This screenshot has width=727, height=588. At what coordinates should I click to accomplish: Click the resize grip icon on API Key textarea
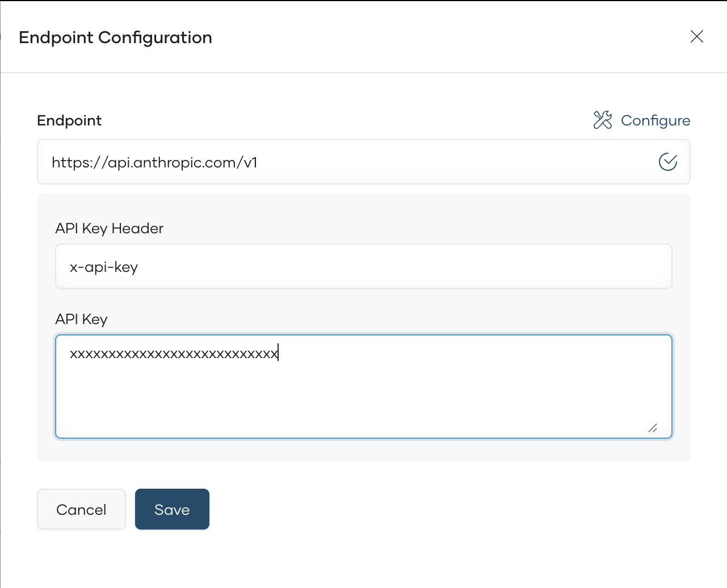tap(653, 429)
